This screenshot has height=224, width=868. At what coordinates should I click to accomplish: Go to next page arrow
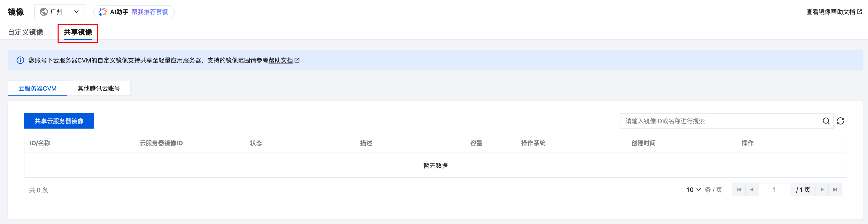[822, 190]
